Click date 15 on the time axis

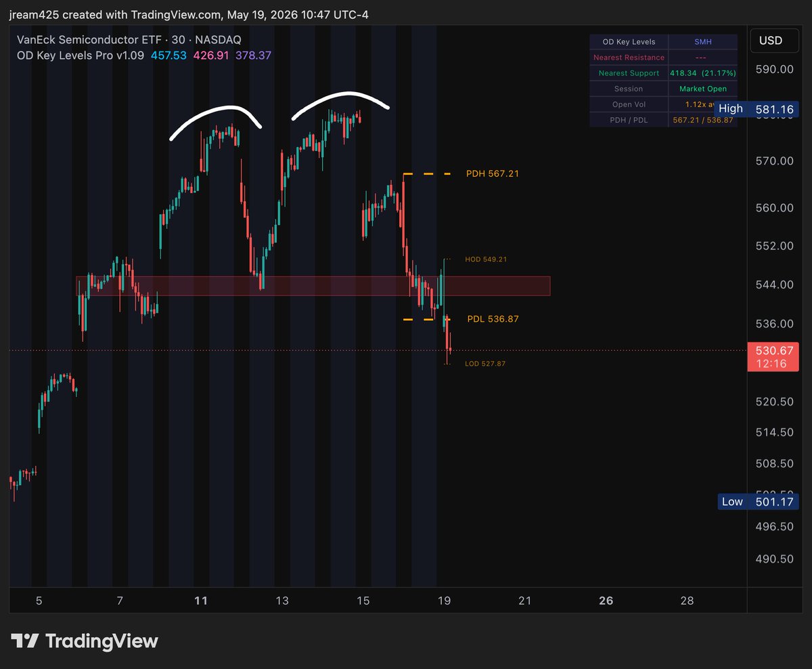[363, 601]
